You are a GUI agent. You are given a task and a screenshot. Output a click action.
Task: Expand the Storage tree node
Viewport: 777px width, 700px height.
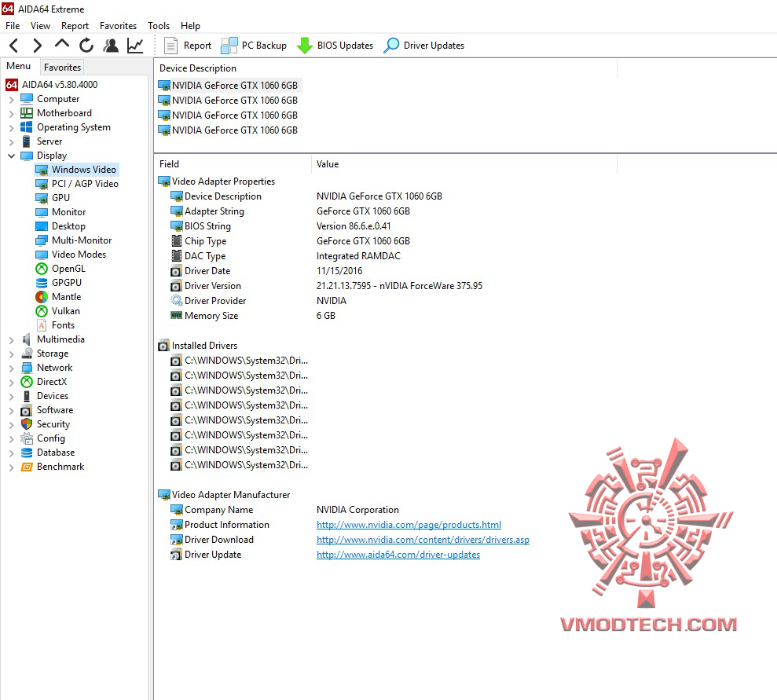coord(12,354)
